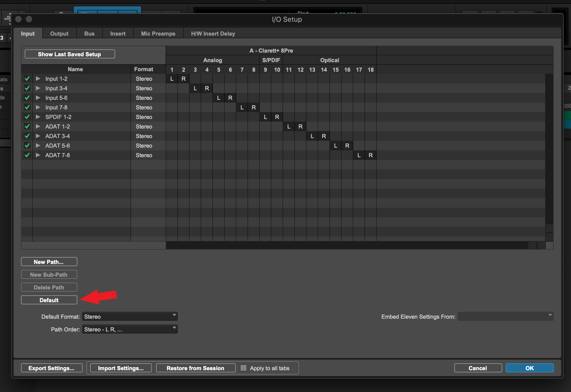The height and width of the screenshot is (392, 571).
Task: Click the New Path icon button
Action: pos(49,262)
